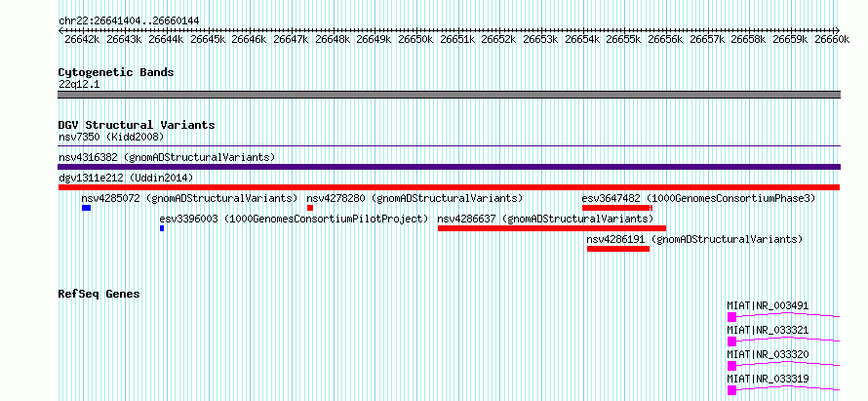Click the RefSeq Genes track title

tap(99, 294)
